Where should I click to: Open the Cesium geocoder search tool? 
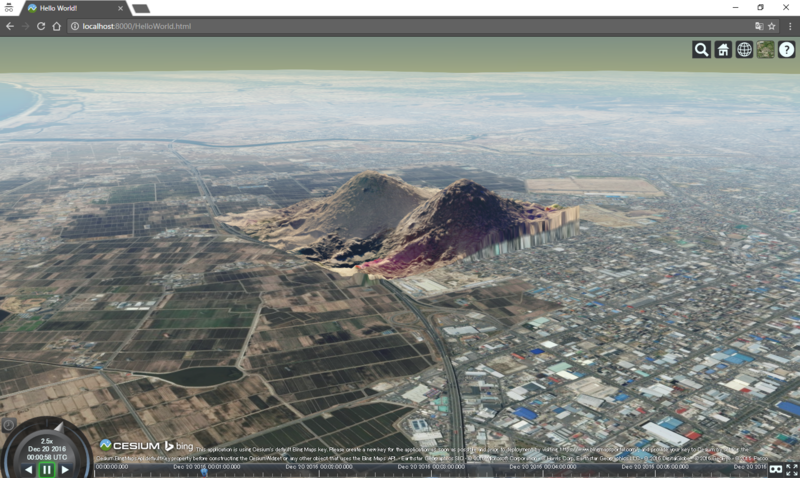click(702, 49)
